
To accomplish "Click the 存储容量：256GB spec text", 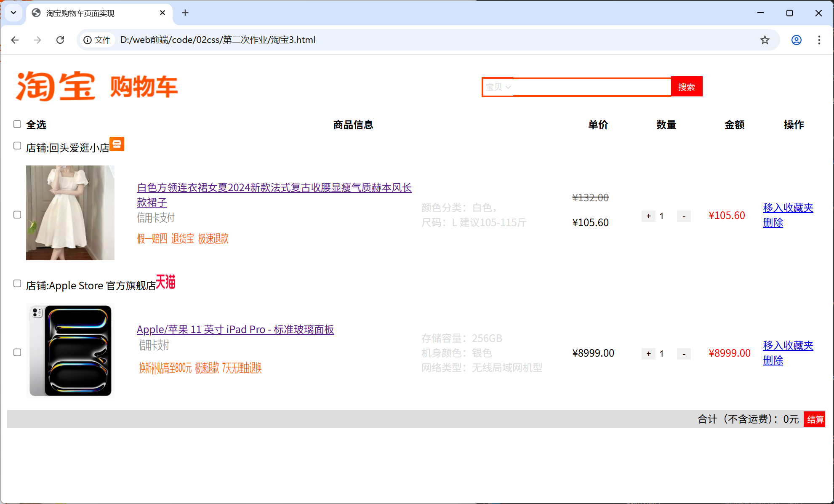I will pos(462,338).
